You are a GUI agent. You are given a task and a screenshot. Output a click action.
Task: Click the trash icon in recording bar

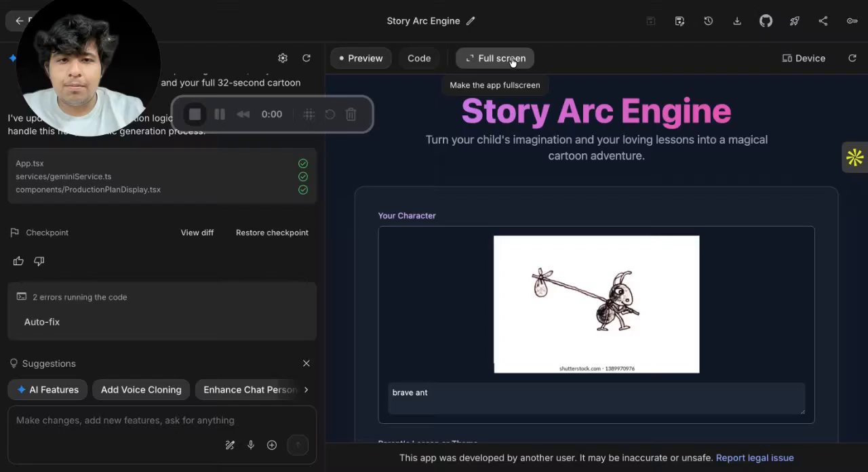pyautogui.click(x=351, y=115)
